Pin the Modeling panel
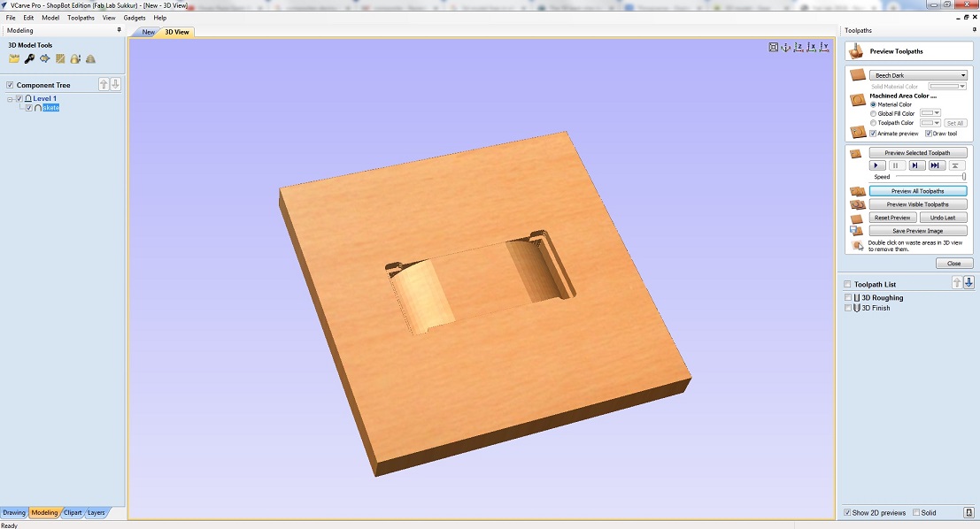The image size is (980, 529). click(119, 30)
